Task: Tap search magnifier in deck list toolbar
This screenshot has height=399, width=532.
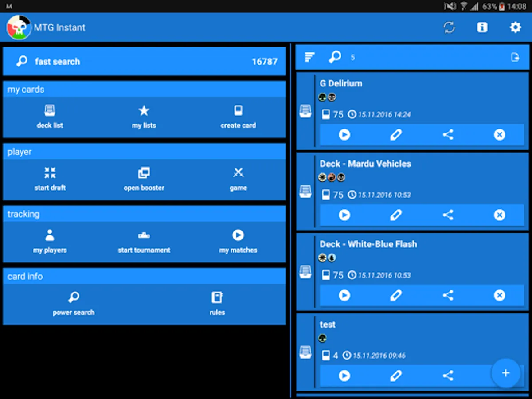Action: coord(335,57)
